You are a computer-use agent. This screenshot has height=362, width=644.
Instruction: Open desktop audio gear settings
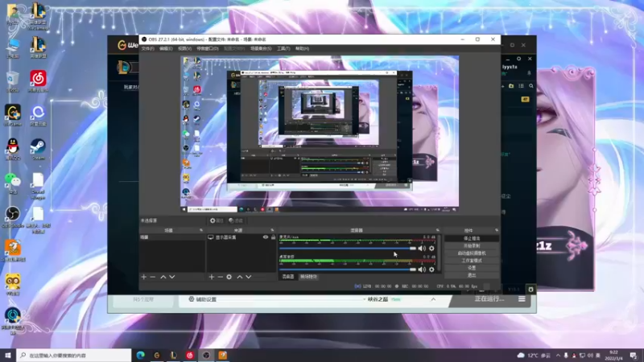(431, 269)
